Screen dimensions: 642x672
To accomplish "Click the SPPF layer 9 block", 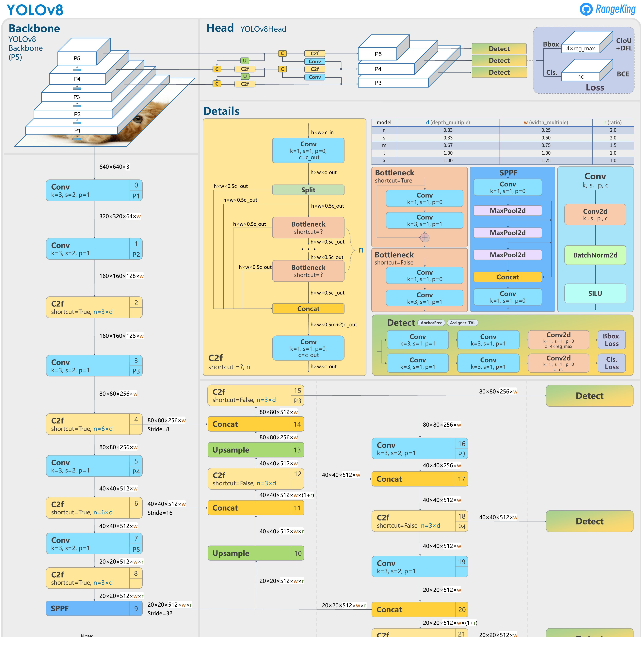I will 94,608.
